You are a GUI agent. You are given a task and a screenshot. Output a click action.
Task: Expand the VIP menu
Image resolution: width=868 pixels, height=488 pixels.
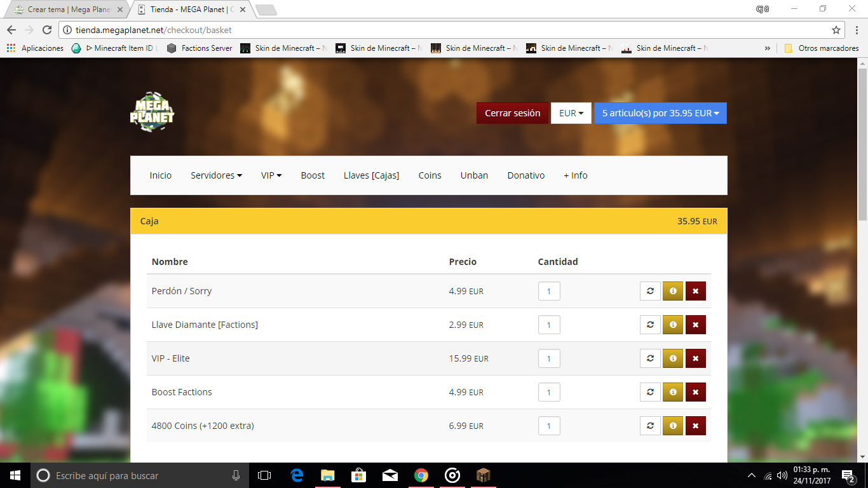pos(271,175)
